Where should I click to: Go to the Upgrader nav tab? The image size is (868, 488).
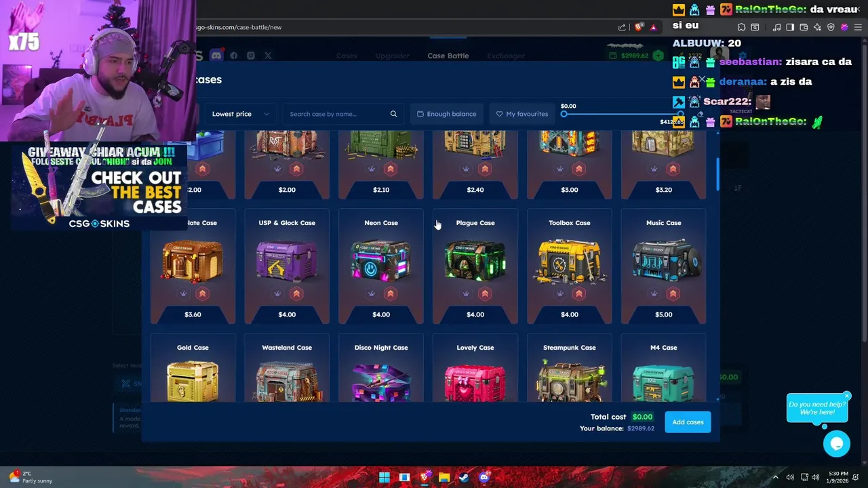(392, 56)
